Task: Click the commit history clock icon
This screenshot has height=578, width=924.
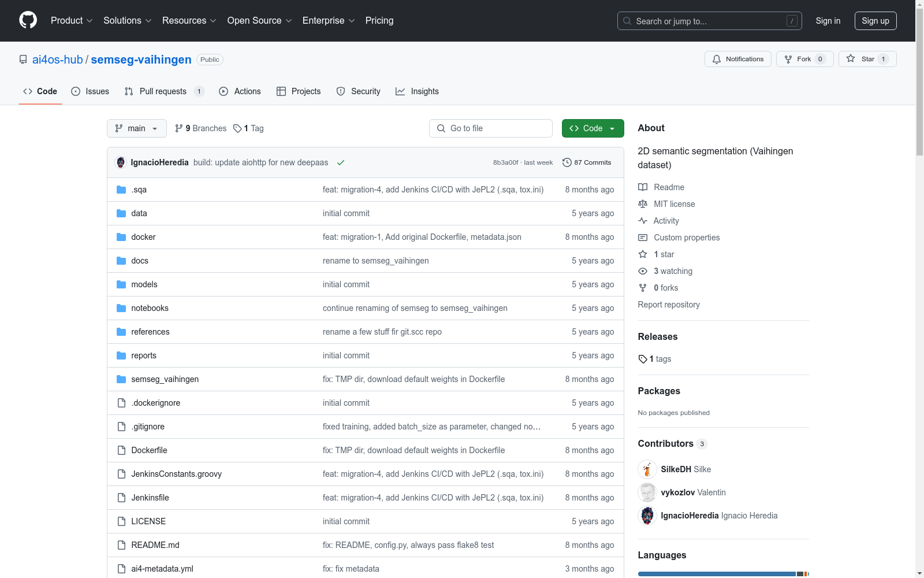Action: 567,162
